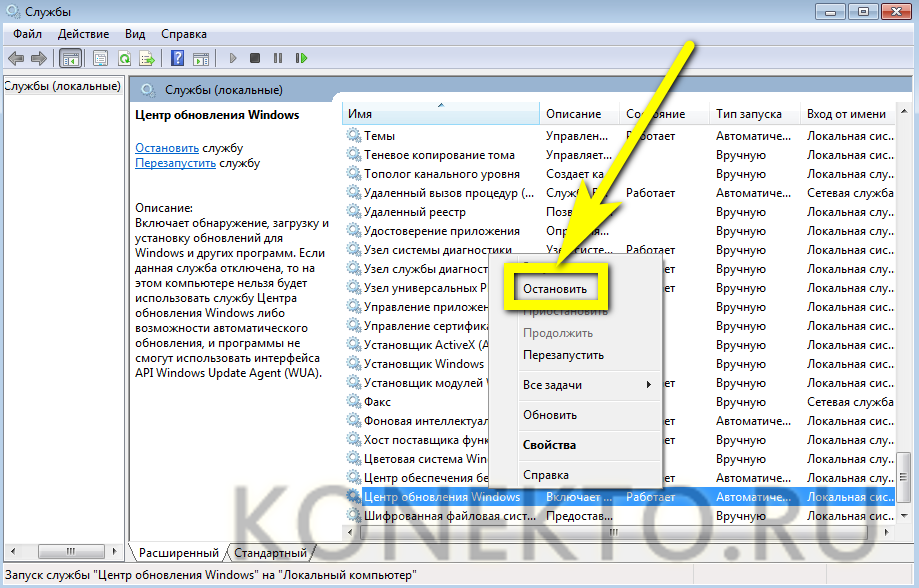
Task: Select the Факс service name
Action: 377,402
